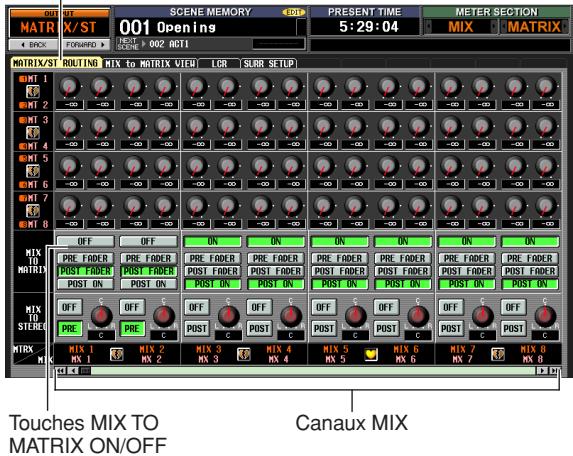This screenshot has height=456, width=573.
Task: Click the orange number icon beside MT 5
Action: pos(23,158)
